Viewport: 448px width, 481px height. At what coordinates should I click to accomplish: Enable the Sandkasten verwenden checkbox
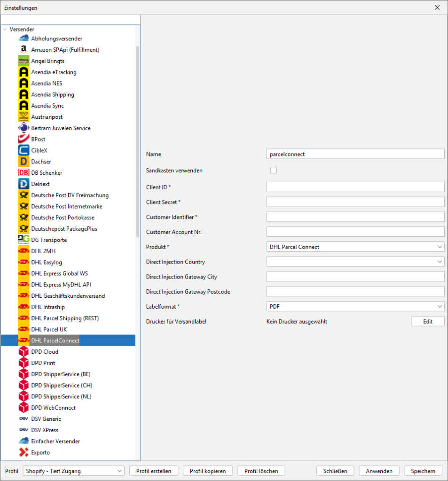[x=273, y=171]
